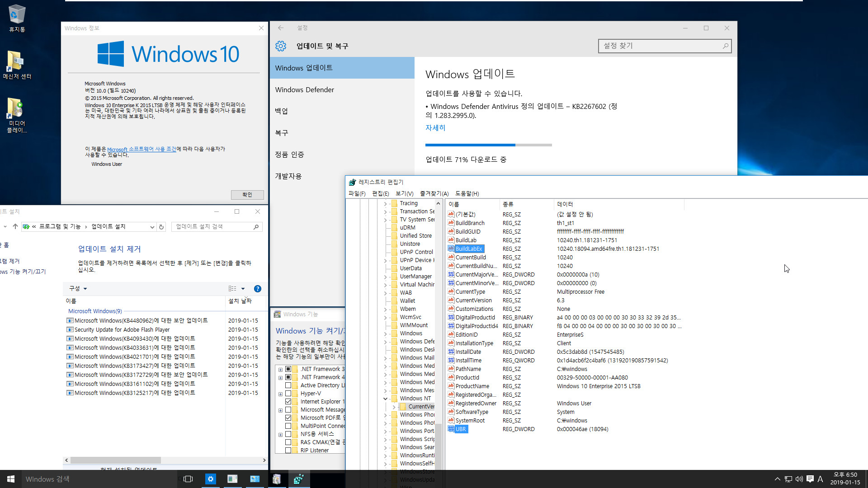This screenshot has height=488, width=868.
Task: Toggle the MultiPoint Connector checkbox
Action: coord(288,426)
